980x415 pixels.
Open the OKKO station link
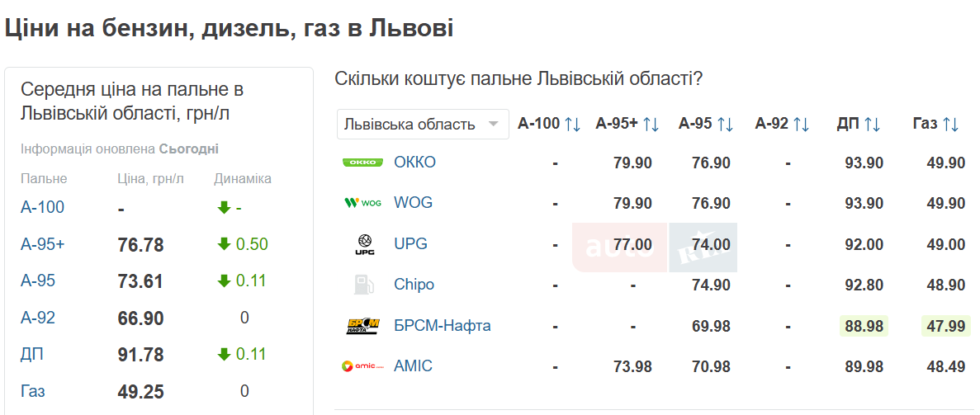click(x=414, y=163)
